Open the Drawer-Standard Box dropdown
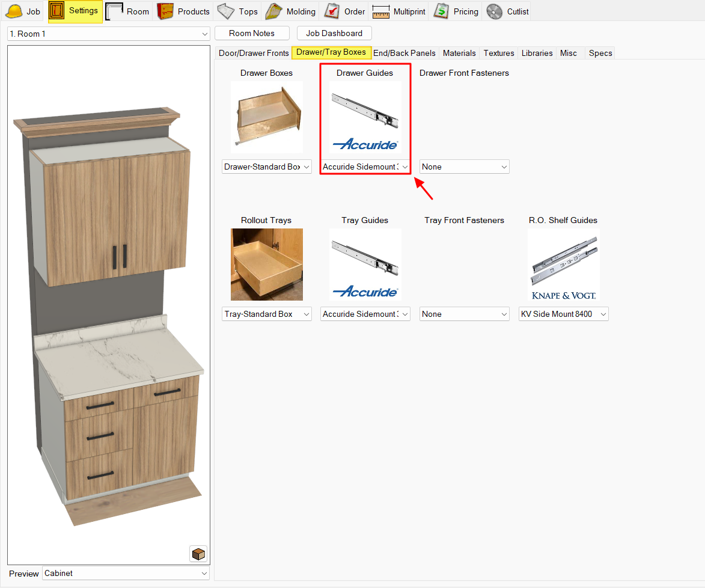The height and width of the screenshot is (588, 705). click(x=267, y=167)
